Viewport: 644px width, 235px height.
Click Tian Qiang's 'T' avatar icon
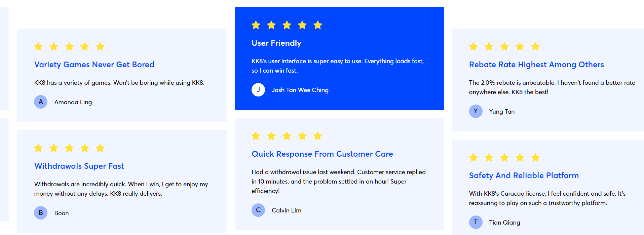coord(476,222)
